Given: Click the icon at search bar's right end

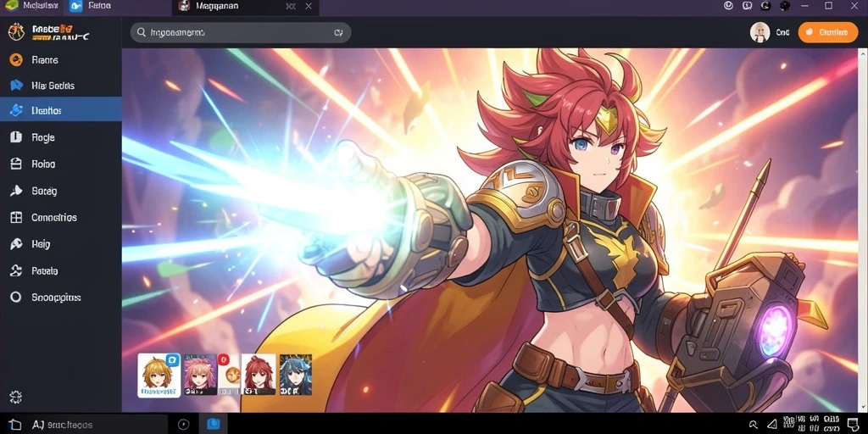Looking at the screenshot, I should [338, 33].
